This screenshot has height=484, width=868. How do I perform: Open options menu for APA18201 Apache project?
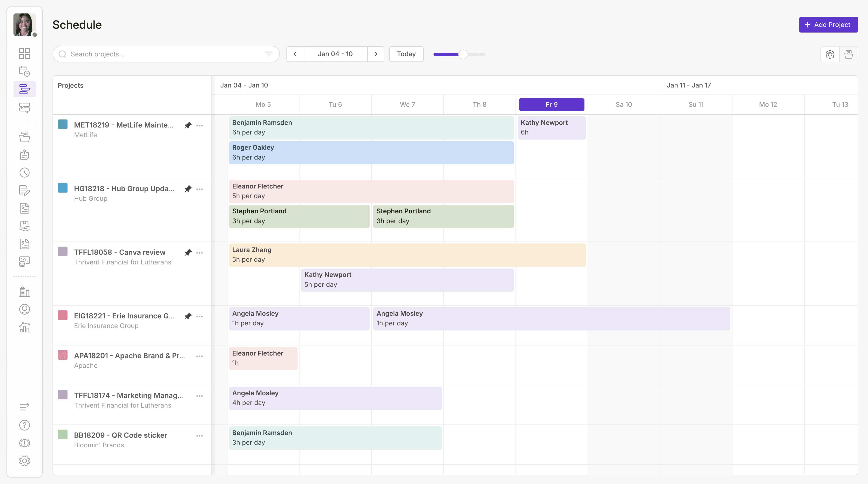pos(199,356)
